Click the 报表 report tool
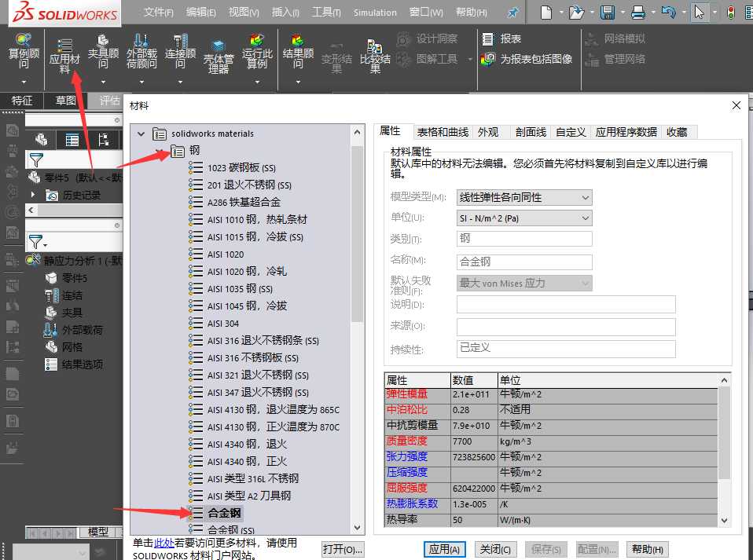 tap(501, 38)
